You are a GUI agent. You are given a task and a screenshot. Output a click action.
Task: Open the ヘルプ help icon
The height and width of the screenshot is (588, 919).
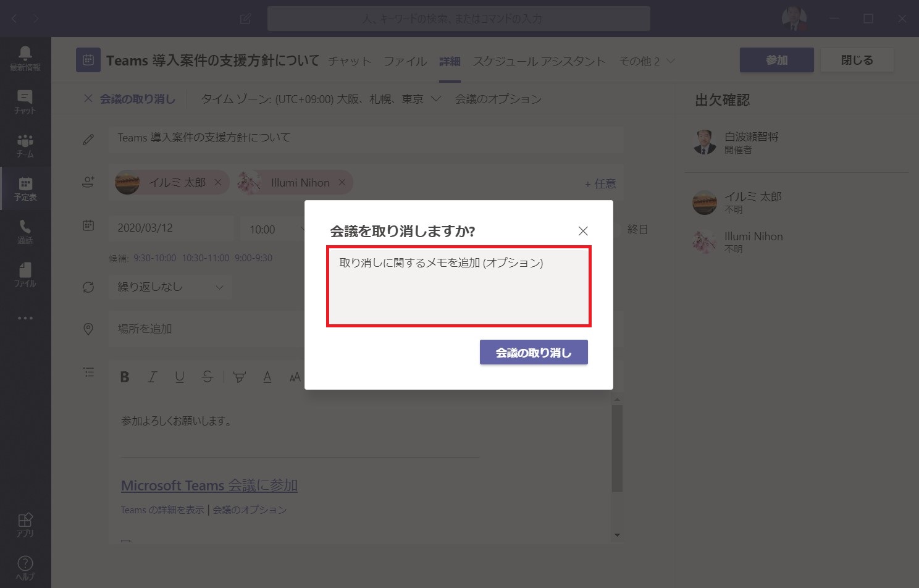(25, 568)
